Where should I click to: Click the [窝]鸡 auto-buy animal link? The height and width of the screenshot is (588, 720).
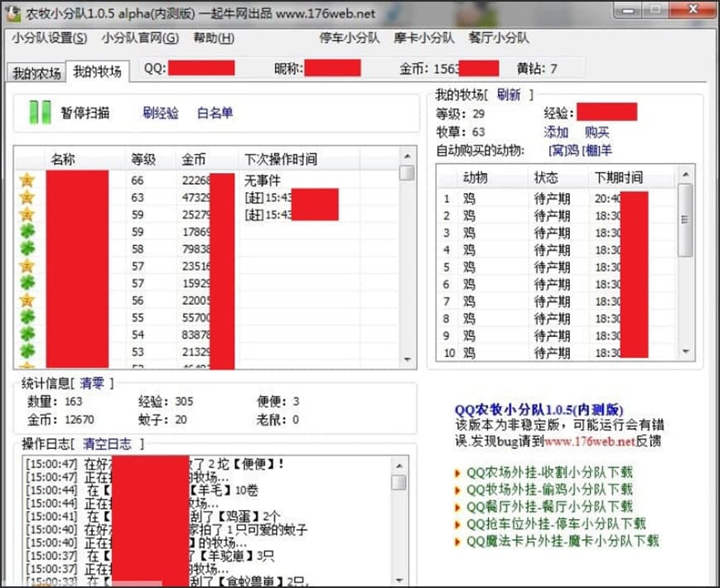[x=563, y=150]
